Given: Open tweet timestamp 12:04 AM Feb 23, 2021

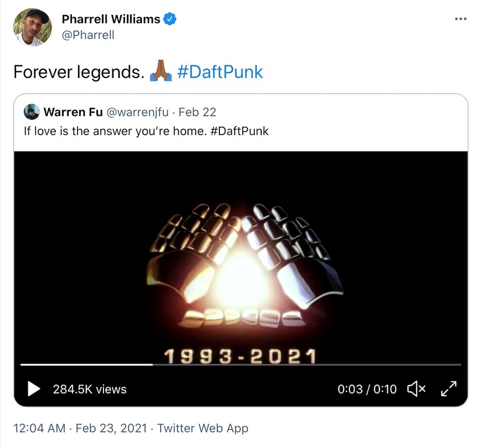Looking at the screenshot, I should tap(80, 428).
